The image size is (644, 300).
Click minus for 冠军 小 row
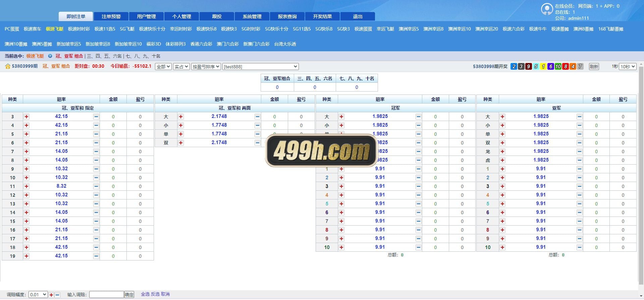point(419,125)
